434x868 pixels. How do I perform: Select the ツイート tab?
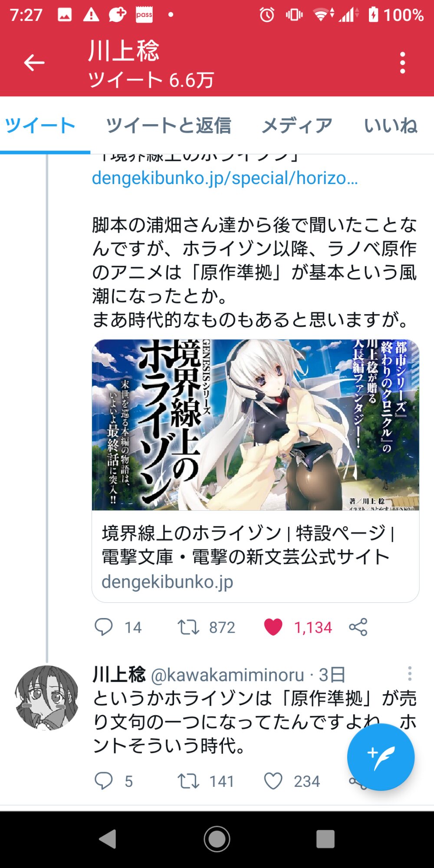(x=40, y=125)
